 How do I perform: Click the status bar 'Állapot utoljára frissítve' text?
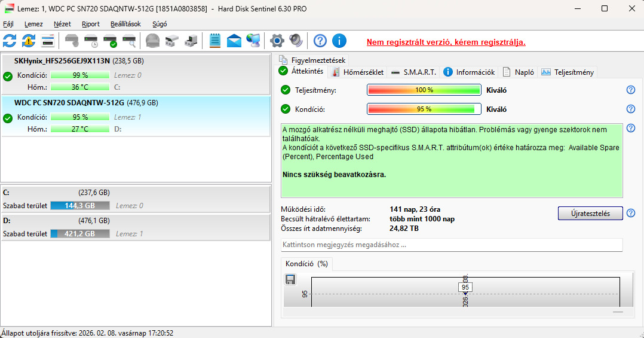87,333
